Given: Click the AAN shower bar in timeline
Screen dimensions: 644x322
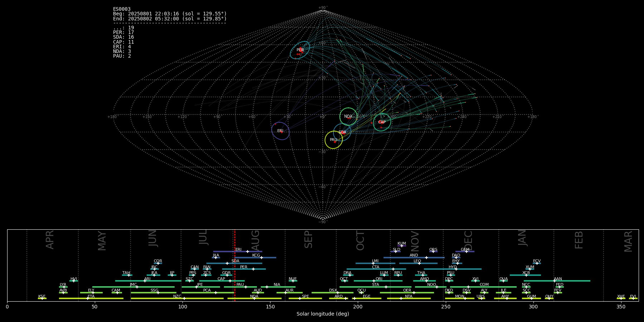Looking at the screenshot, I should [557, 281].
